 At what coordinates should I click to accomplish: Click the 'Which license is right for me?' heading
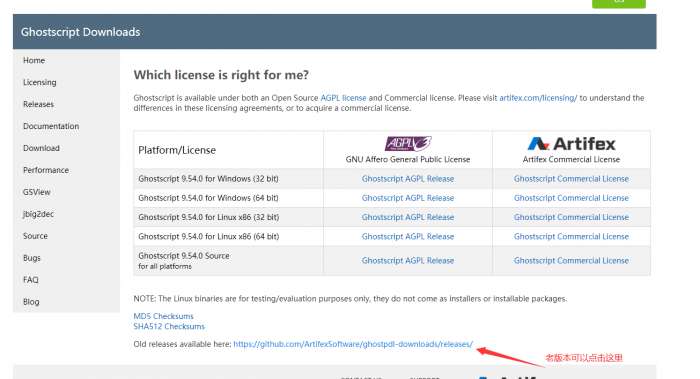221,75
